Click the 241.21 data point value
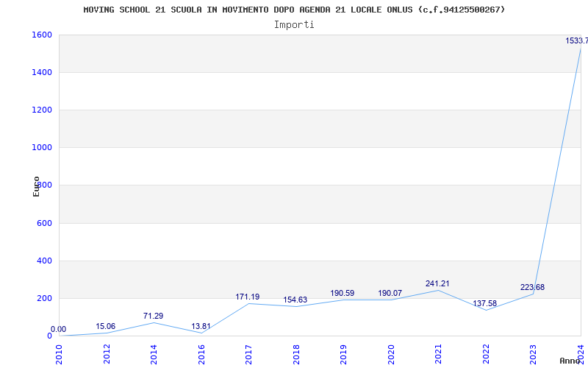Image resolution: width=588 pixels, height=368 pixels. 437,284
